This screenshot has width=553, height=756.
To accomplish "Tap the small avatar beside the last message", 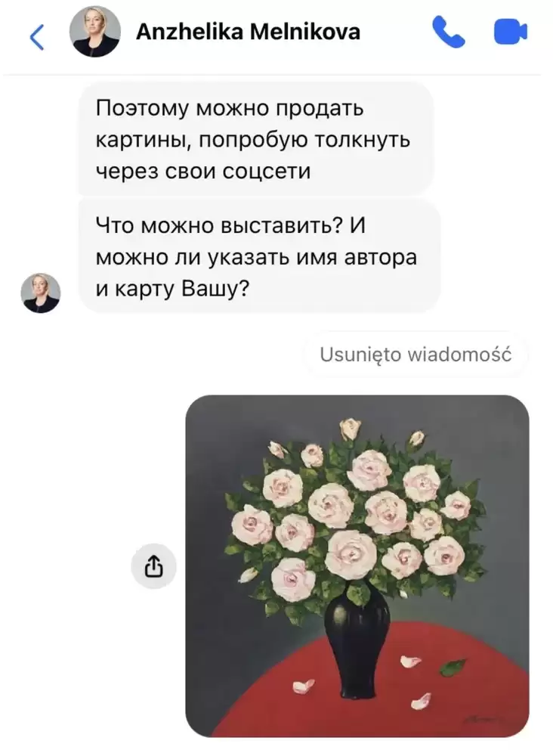I will pos(41,293).
